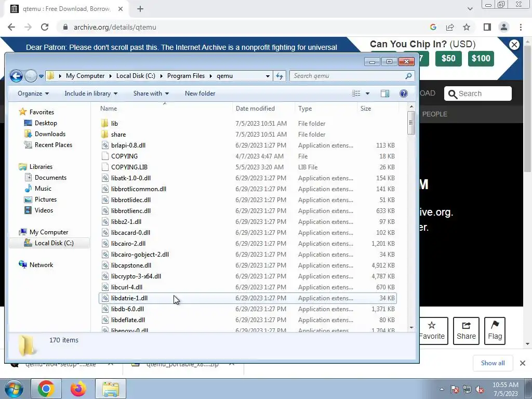Click the Explorer vertical scrollbar thumb
Image resolution: width=532 pixels, height=399 pixels.
(x=411, y=123)
